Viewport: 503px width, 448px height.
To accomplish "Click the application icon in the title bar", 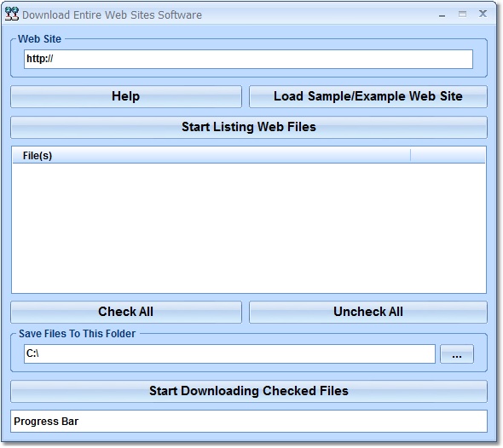I will coord(12,14).
